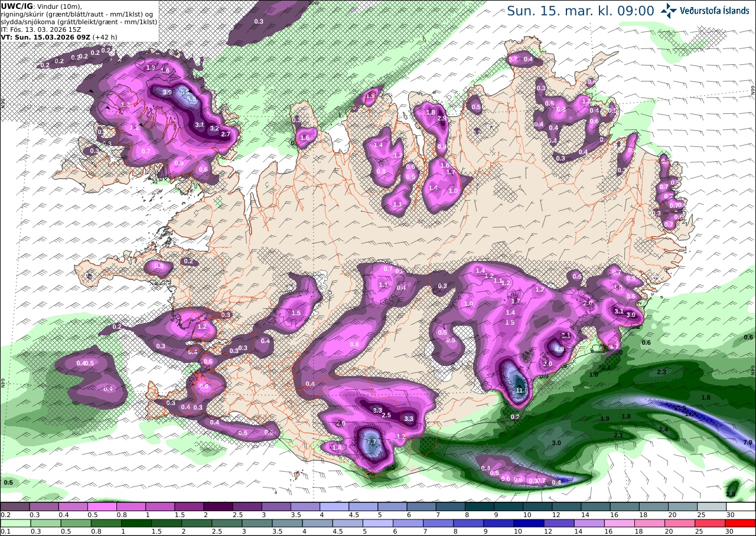Pick the bright pink snow swatch 0.5–0.8
The image size is (756, 536).
pos(102,506)
